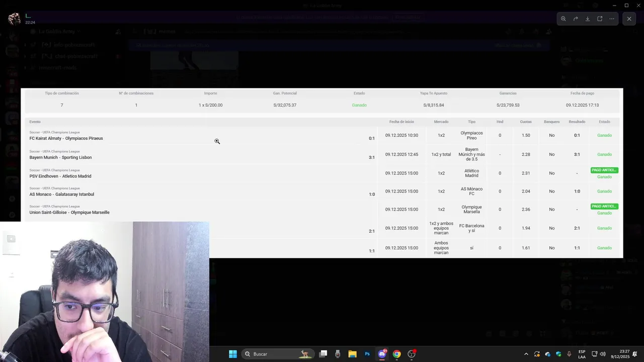Click the 'Ambos equipos marcan' market cell
Image resolution: width=644 pixels, height=362 pixels.
[441, 248]
